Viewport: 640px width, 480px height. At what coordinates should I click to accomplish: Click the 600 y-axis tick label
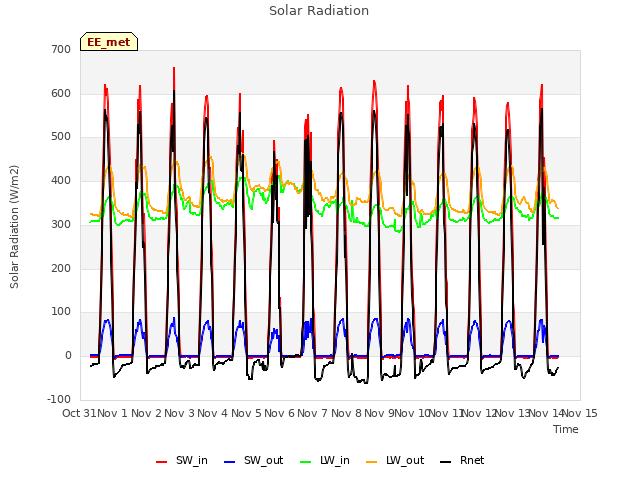pos(61,93)
